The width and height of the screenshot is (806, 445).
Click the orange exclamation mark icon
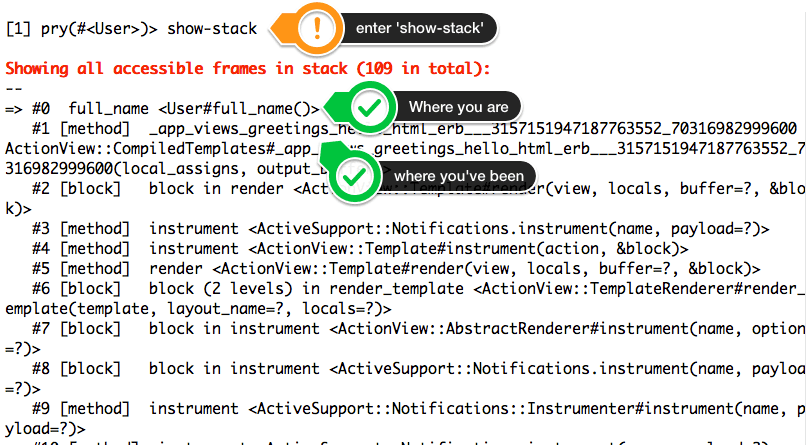coord(317,28)
